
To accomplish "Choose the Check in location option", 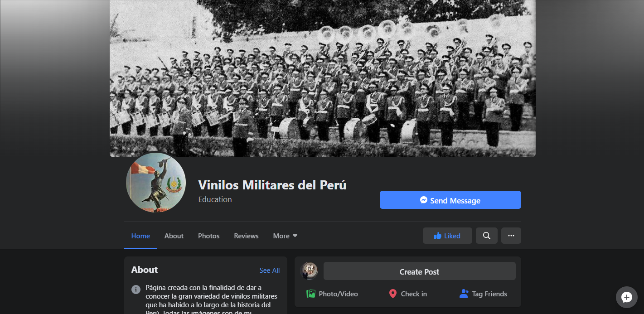I will click(x=408, y=294).
